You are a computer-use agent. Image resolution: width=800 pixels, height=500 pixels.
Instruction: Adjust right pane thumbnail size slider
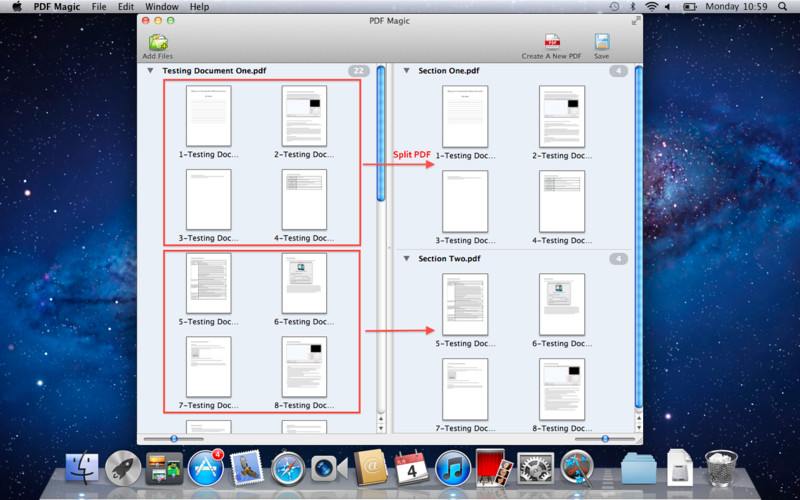605,438
